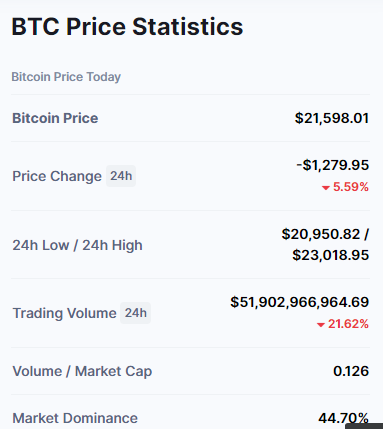This screenshot has height=429, width=383.
Task: Click the 0.126 ratio value
Action: tap(351, 371)
